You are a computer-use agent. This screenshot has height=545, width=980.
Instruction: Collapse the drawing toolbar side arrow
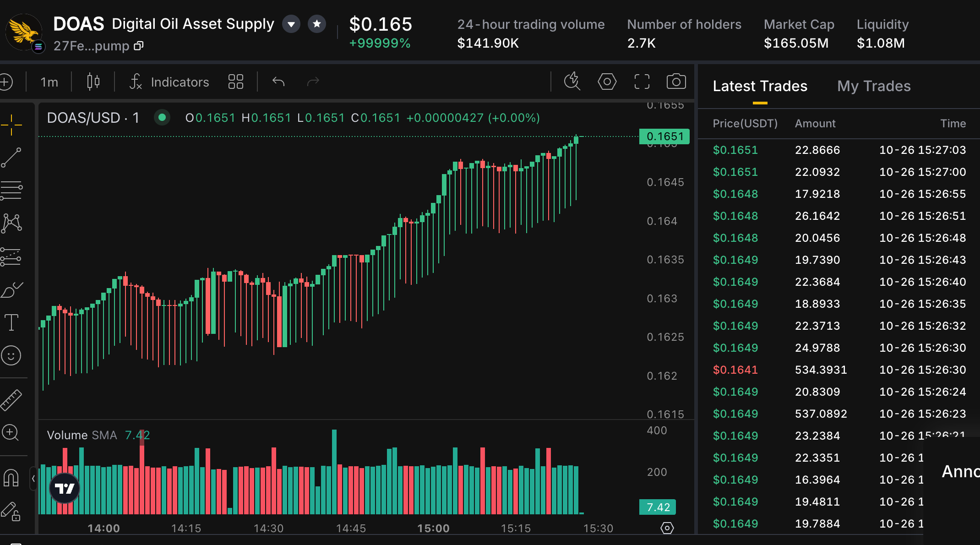pyautogui.click(x=33, y=479)
